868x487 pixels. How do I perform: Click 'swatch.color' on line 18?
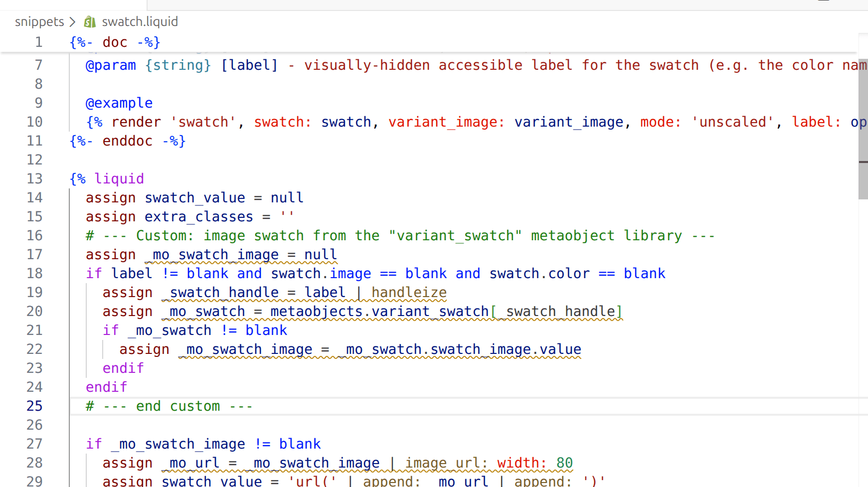pos(539,274)
